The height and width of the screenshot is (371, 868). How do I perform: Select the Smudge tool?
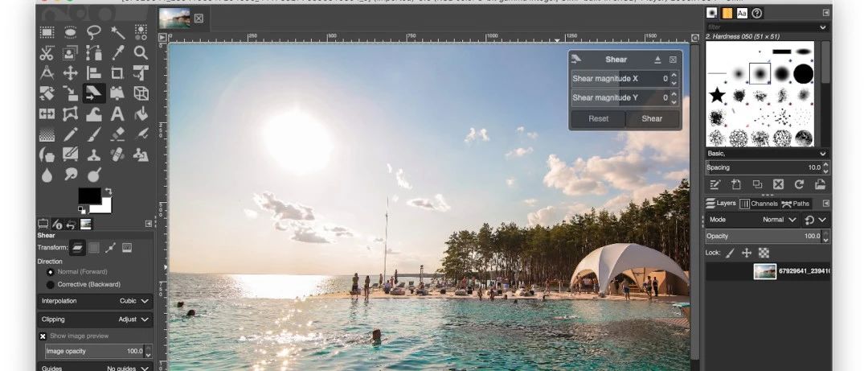(70, 175)
